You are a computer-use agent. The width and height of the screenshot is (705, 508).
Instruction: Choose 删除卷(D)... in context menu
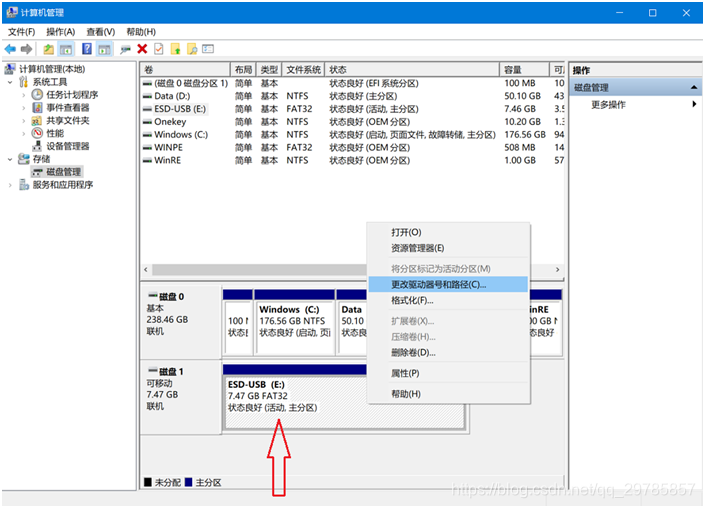click(x=448, y=353)
